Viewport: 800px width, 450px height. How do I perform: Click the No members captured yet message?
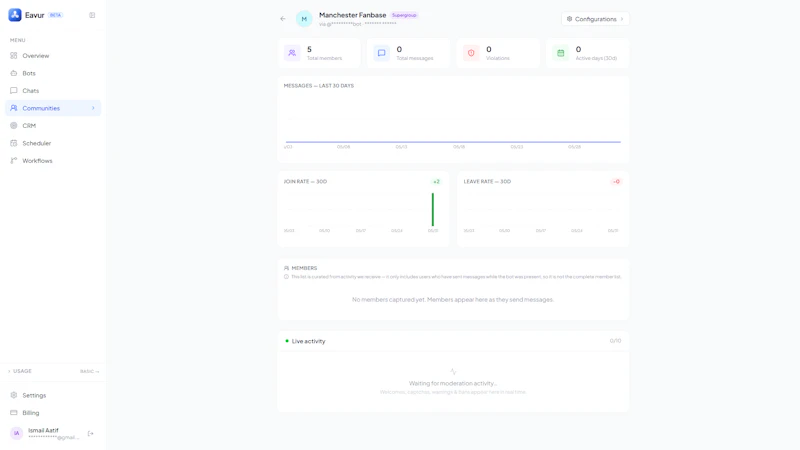pos(453,299)
